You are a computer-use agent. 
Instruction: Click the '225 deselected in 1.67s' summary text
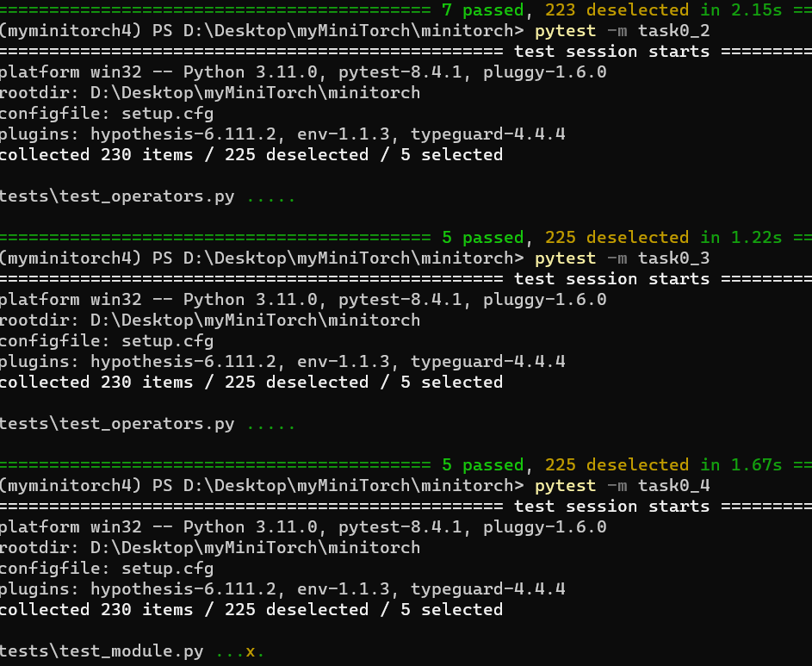[x=663, y=465]
